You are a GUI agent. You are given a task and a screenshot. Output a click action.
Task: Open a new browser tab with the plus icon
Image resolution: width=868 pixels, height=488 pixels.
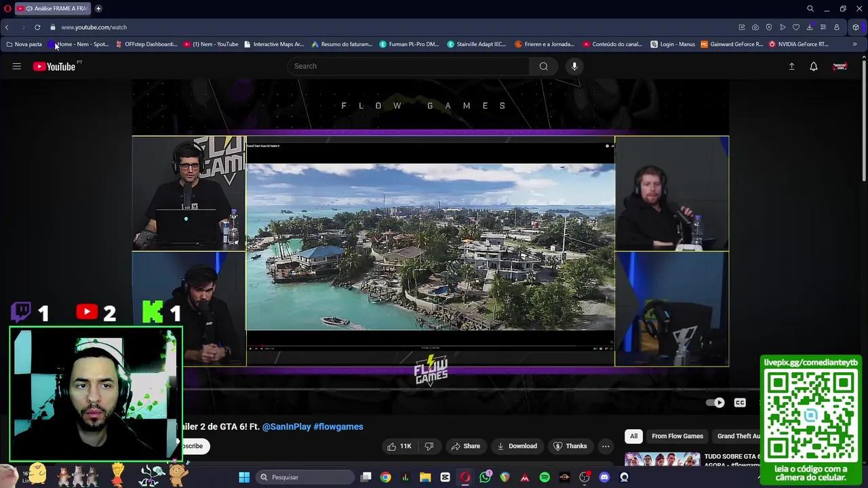98,8
